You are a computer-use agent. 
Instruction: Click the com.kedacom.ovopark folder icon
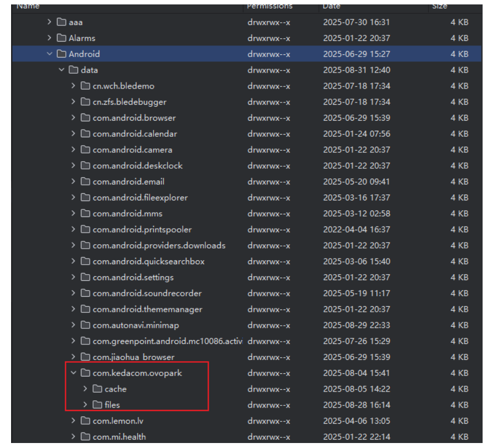point(85,373)
